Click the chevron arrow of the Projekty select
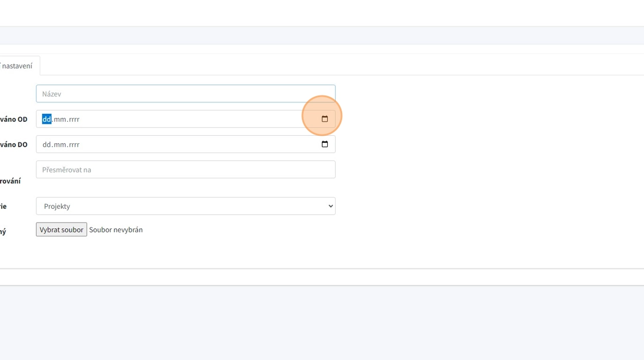Image resolution: width=644 pixels, height=360 pixels. (x=330, y=206)
